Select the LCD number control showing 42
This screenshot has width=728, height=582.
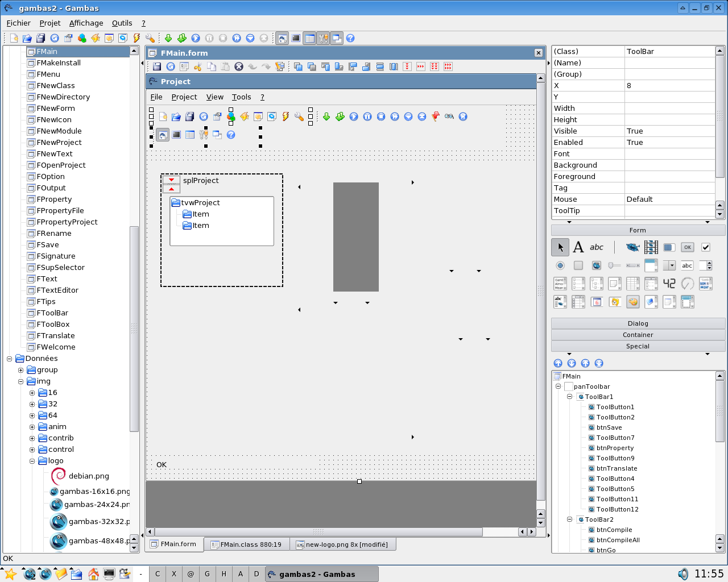tap(669, 284)
